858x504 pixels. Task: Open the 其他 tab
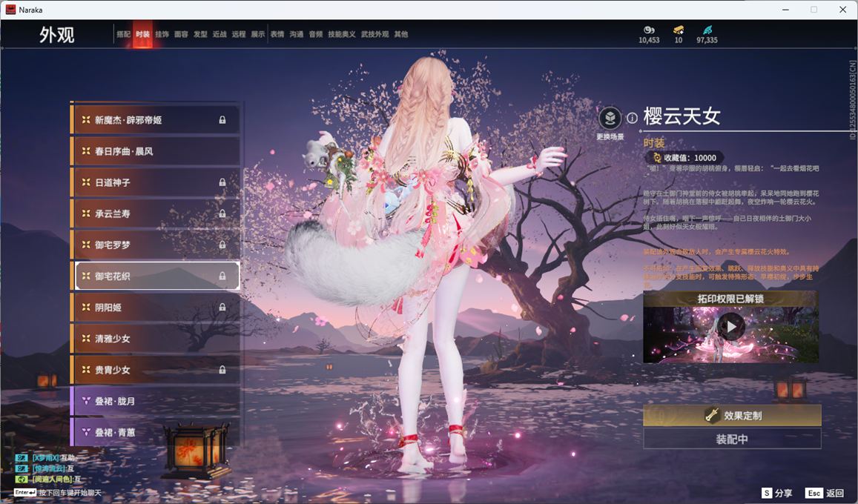(401, 34)
